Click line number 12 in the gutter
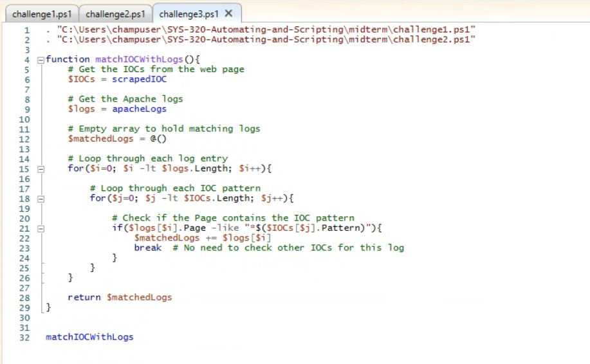590x364 pixels. [24, 139]
